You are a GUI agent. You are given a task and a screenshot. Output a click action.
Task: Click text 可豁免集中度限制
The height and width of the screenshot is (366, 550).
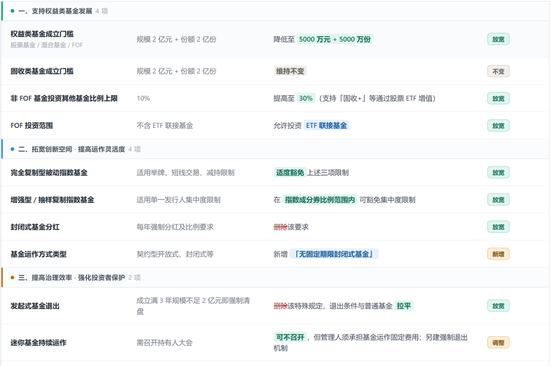(x=387, y=200)
